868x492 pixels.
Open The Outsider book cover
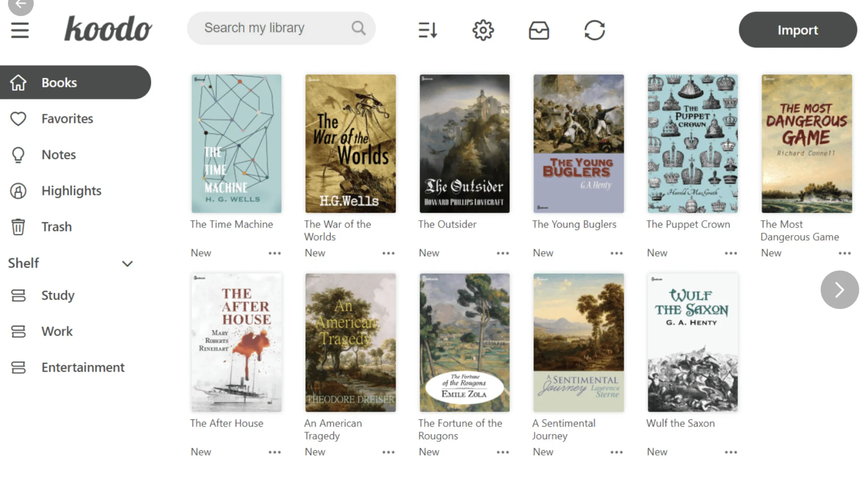point(465,144)
